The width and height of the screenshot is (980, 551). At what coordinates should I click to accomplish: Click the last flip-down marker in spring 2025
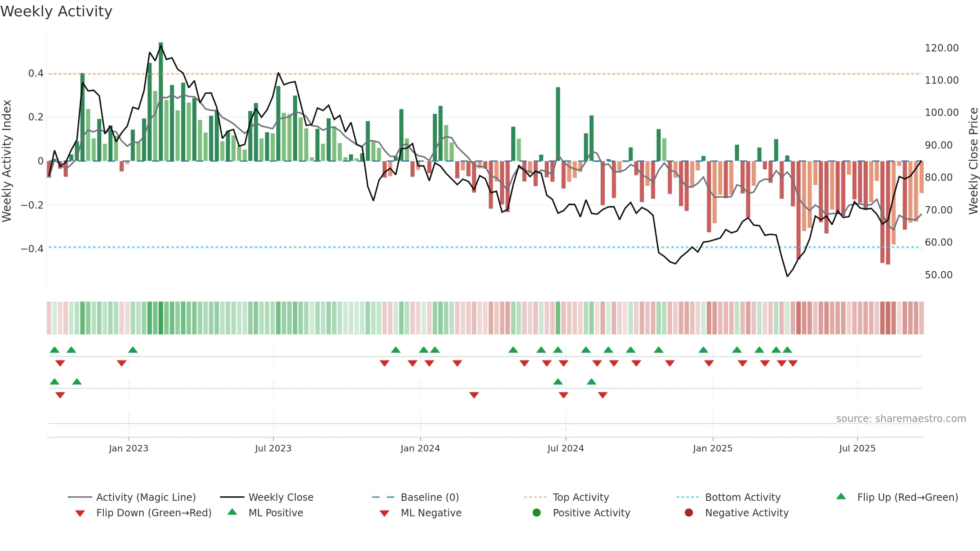[x=793, y=363]
